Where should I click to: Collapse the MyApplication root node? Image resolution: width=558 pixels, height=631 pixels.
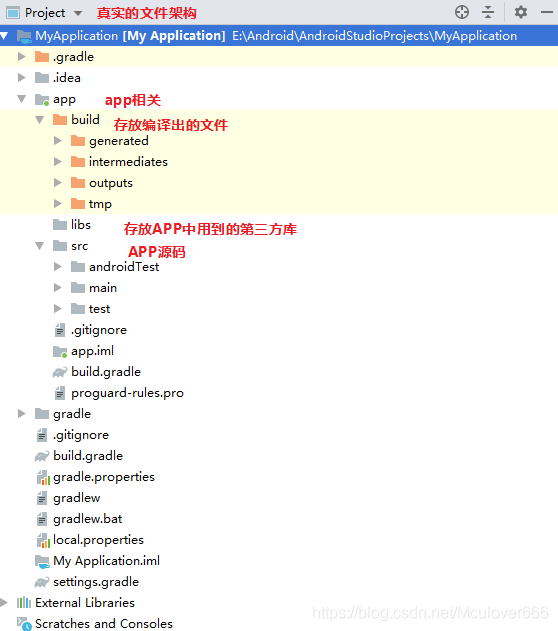pyautogui.click(x=4, y=36)
